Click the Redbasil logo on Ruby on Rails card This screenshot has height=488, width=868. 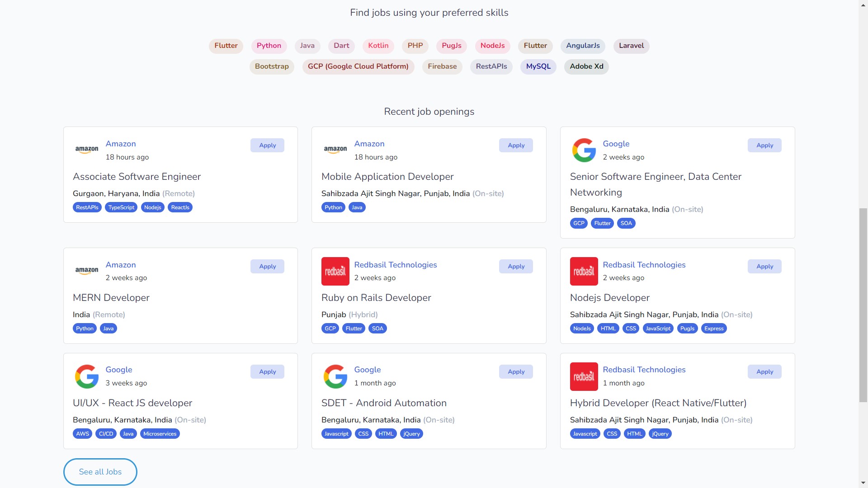pos(335,271)
